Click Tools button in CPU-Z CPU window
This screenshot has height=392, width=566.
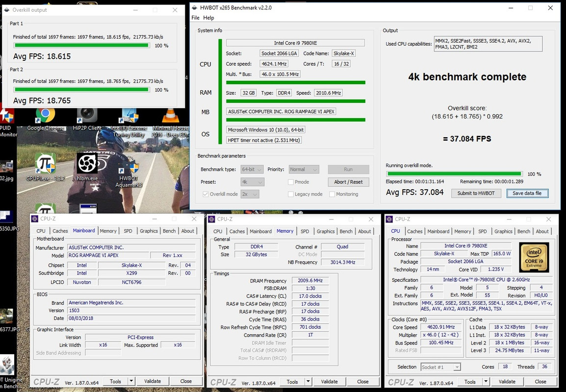point(470,381)
